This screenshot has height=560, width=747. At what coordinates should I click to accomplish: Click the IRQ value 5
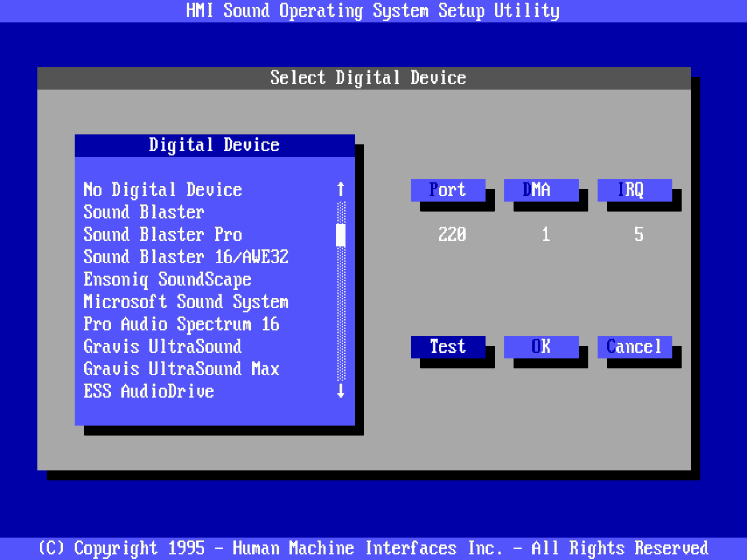tap(639, 235)
